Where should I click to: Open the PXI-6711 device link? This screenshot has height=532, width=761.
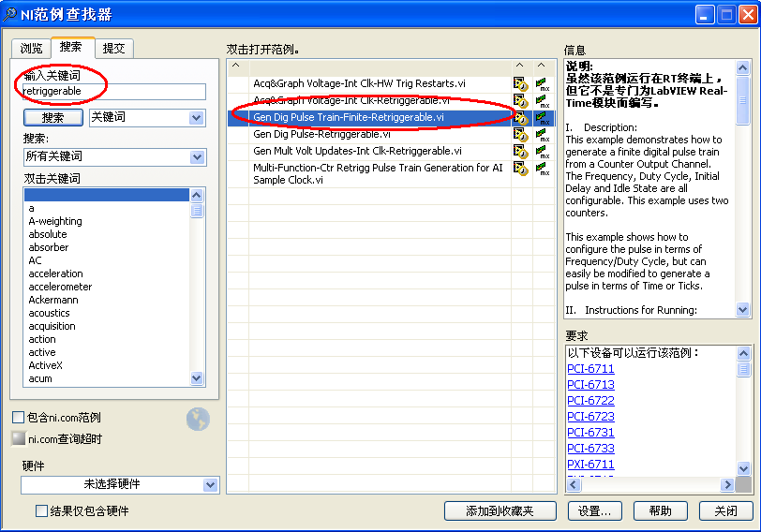[x=590, y=465]
